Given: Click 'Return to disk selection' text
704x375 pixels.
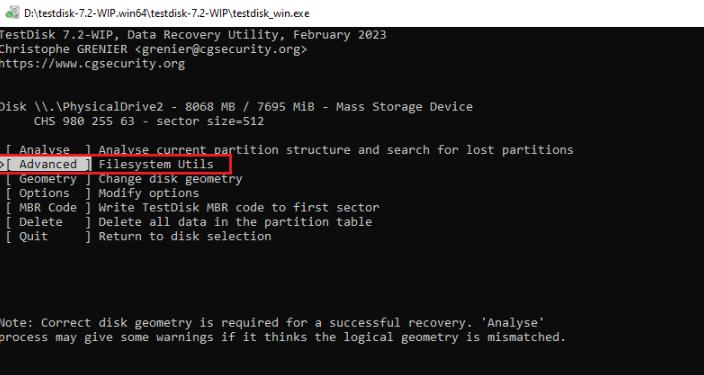Looking at the screenshot, I should coord(185,236).
